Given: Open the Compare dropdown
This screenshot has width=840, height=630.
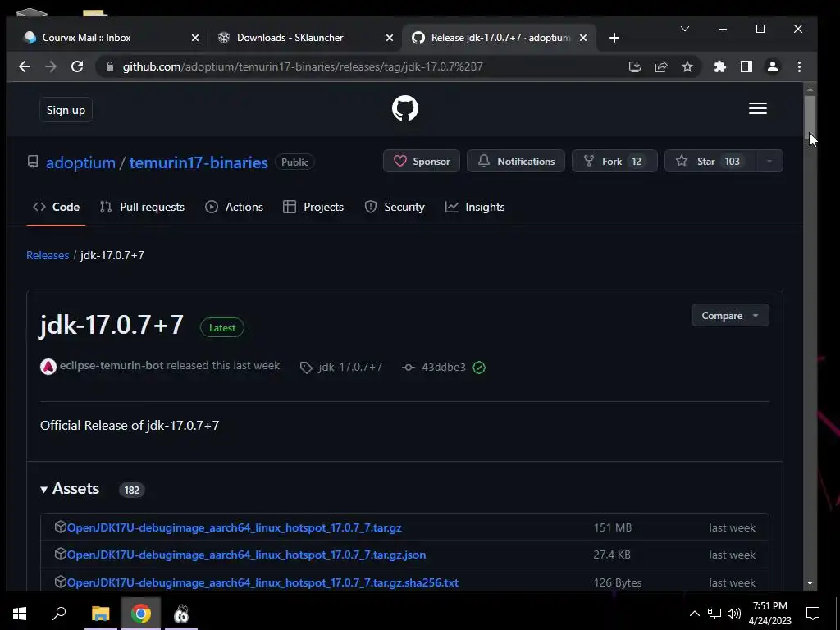Looking at the screenshot, I should [730, 316].
